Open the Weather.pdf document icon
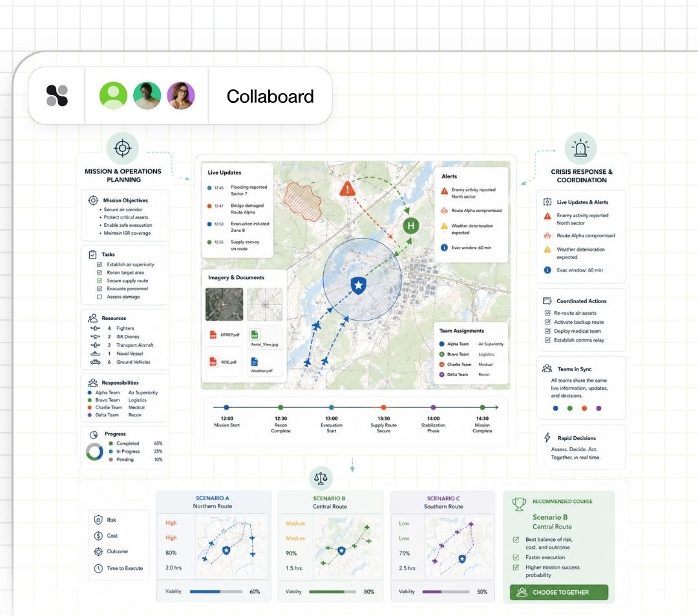Viewport: 698px width, 616px height. [x=254, y=361]
